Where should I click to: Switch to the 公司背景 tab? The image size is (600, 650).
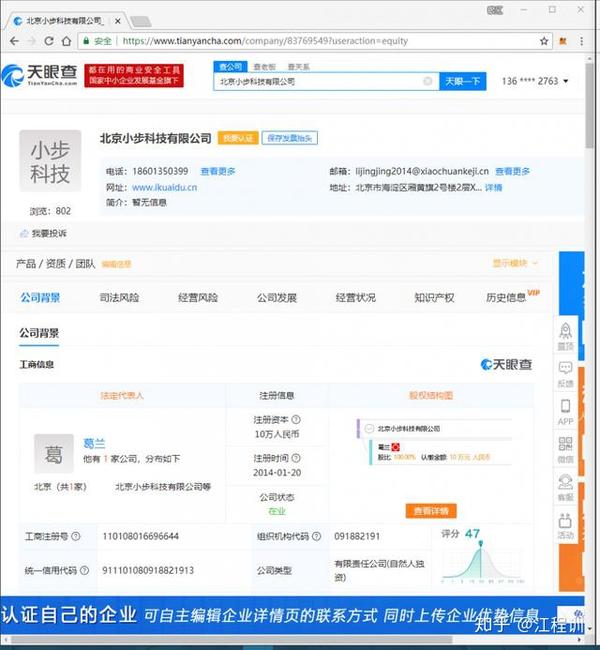coord(40,298)
